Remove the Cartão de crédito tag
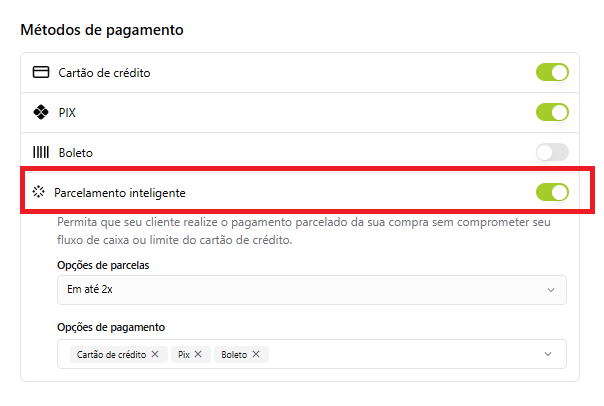The width and height of the screenshot is (604, 406). pos(155,354)
